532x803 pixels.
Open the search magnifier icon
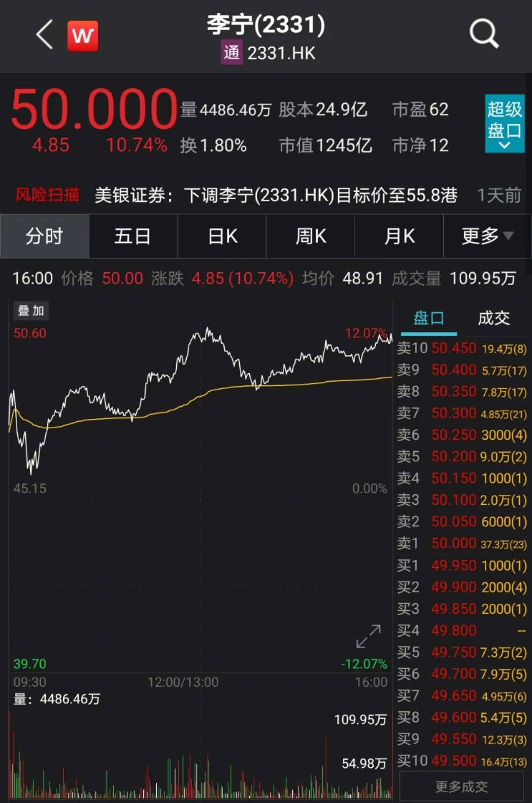pos(484,34)
